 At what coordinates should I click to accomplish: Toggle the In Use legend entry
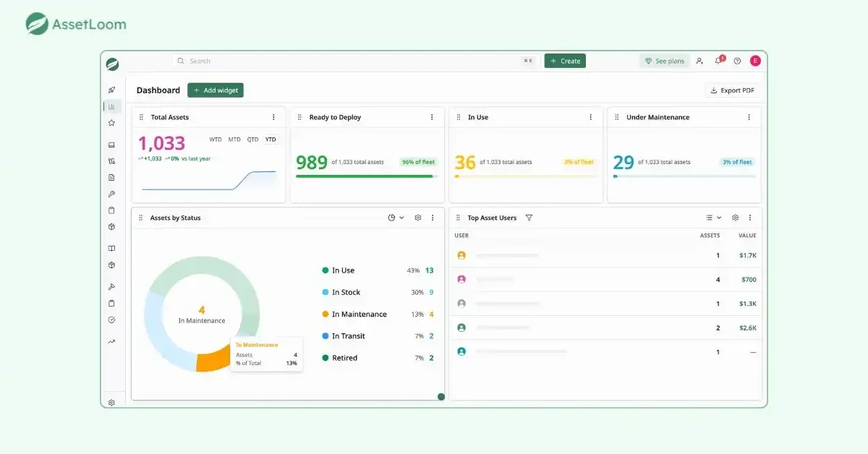[x=378, y=270]
